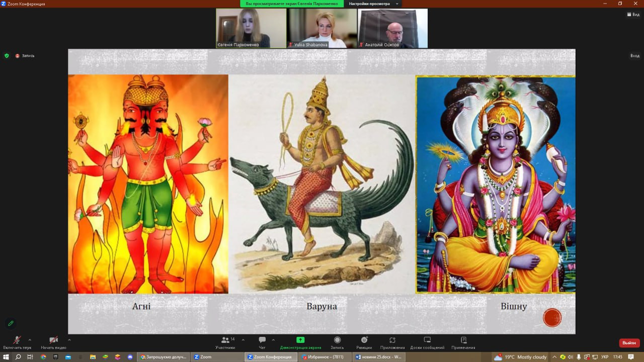The height and width of the screenshot is (362, 644).
Task: Click the Запись record button
Action: 337,342
